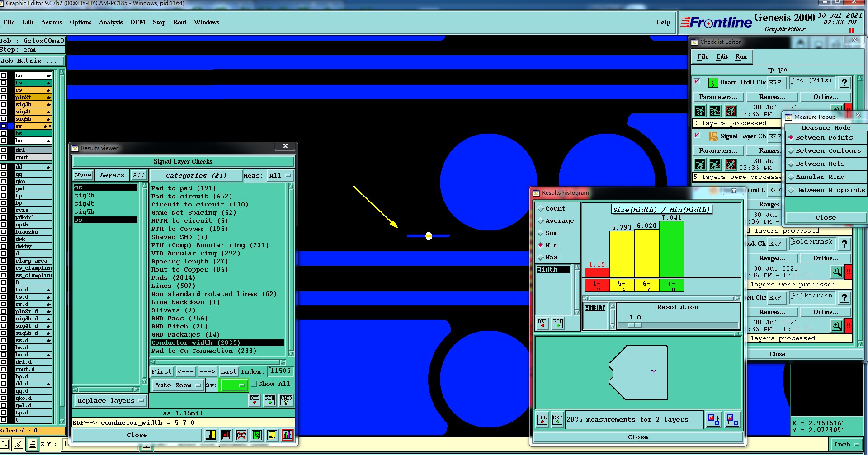Click REF icon under histogram Width list
This screenshot has height=455, width=868.
(558, 323)
